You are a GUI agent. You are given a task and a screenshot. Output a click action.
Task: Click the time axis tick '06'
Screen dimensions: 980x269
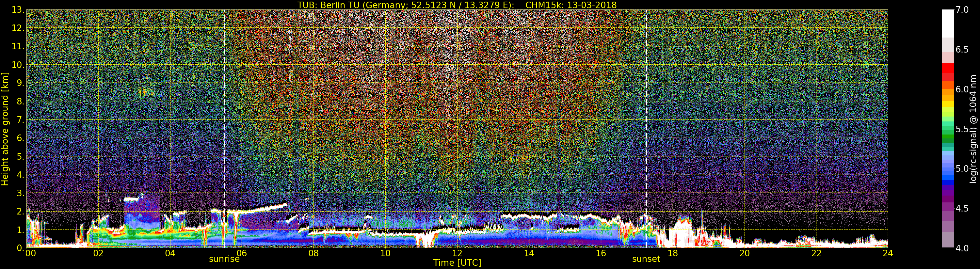pyautogui.click(x=242, y=253)
